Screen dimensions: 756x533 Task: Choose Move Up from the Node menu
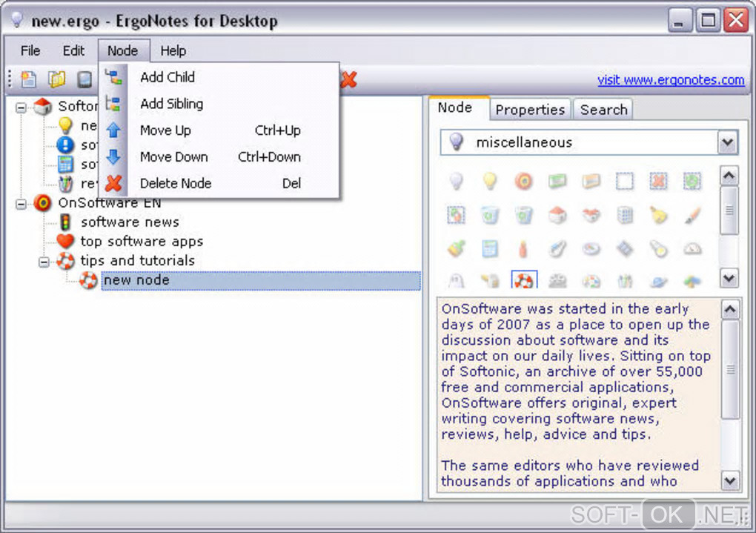point(219,130)
